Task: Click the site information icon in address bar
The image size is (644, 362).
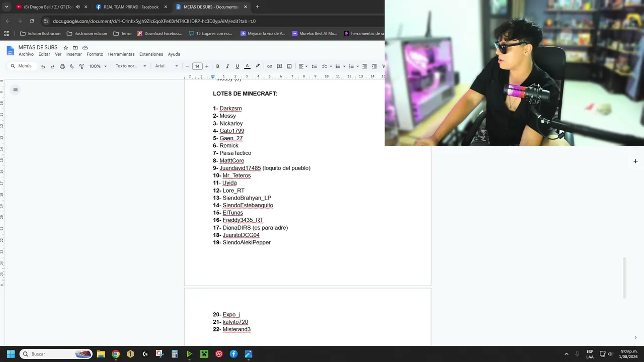Action: click(x=46, y=21)
